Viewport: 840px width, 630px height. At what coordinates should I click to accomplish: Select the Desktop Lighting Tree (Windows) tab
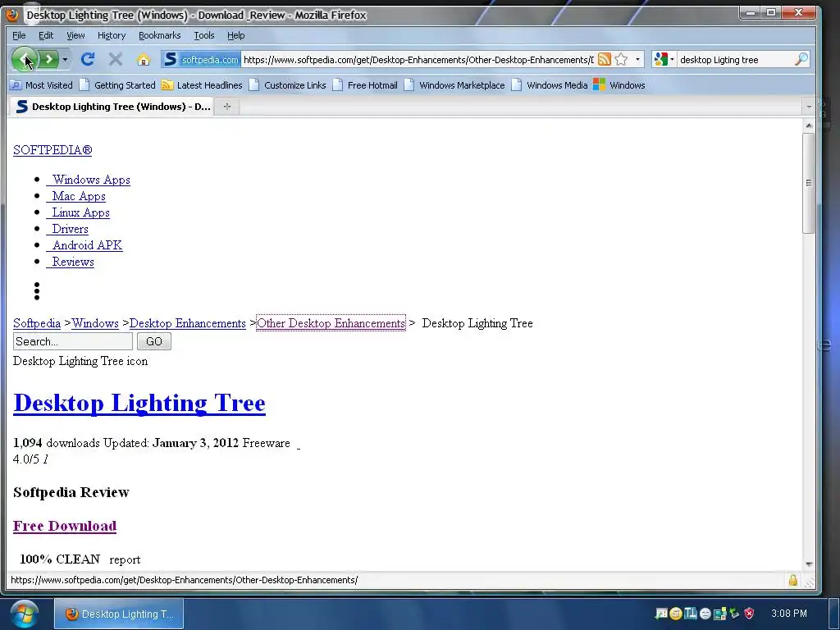tap(112, 107)
